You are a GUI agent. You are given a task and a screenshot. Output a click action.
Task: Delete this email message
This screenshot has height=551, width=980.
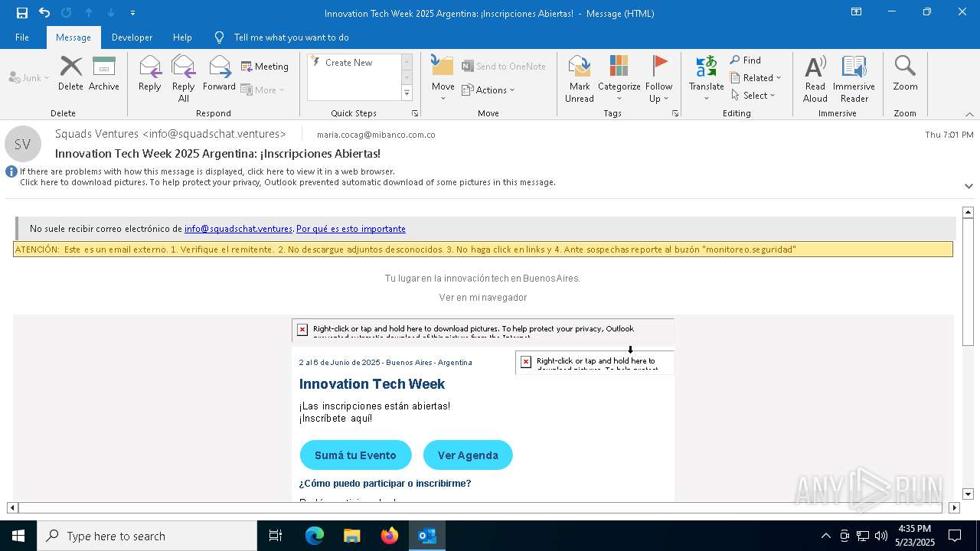[x=70, y=73]
